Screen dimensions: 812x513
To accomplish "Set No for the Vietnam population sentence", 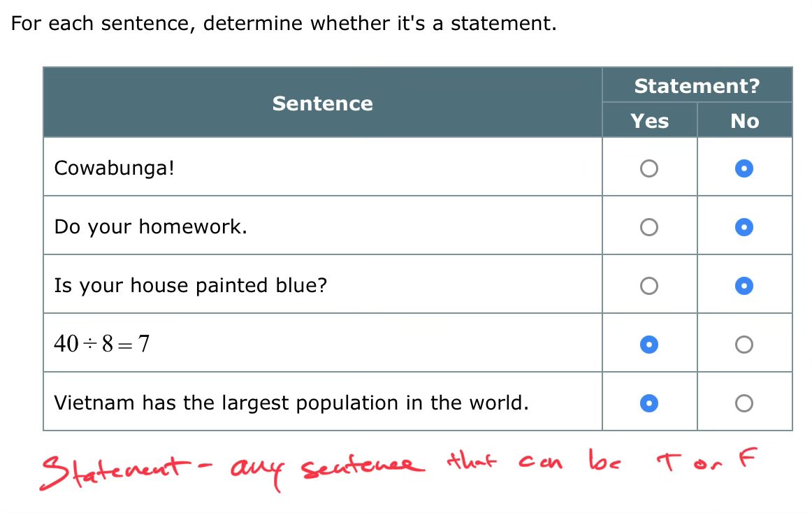I will point(744,403).
